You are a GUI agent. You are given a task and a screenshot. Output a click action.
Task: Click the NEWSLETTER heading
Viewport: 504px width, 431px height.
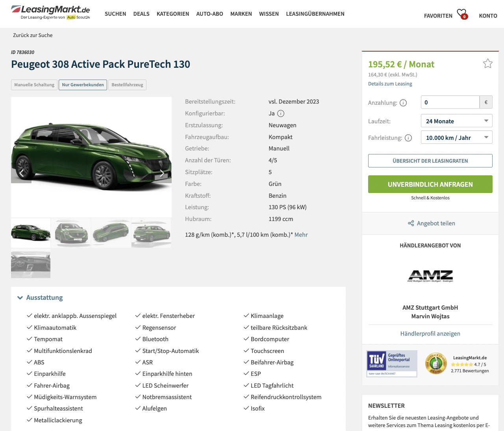(386, 406)
